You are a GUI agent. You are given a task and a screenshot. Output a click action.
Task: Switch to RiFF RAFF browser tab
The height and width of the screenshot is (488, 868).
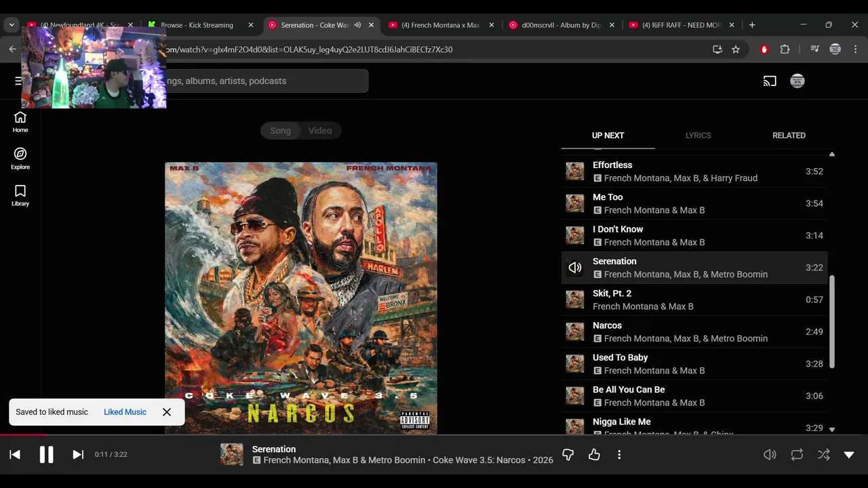click(682, 25)
